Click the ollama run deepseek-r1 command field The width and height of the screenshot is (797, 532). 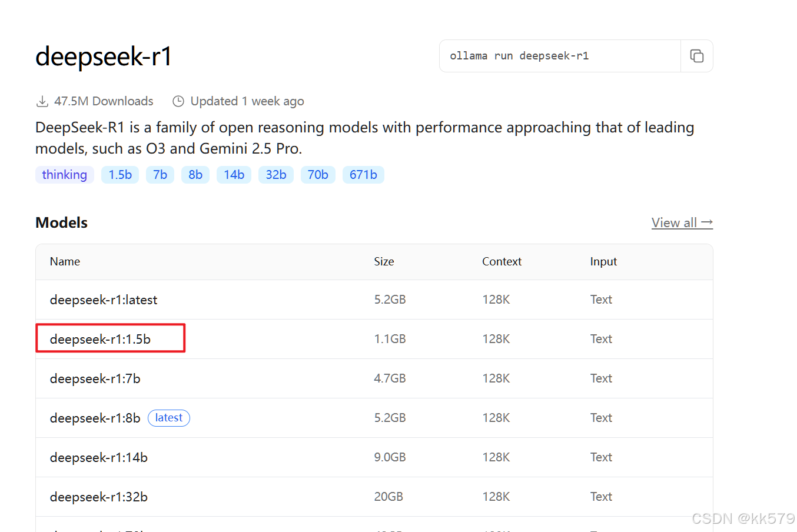[x=560, y=56]
